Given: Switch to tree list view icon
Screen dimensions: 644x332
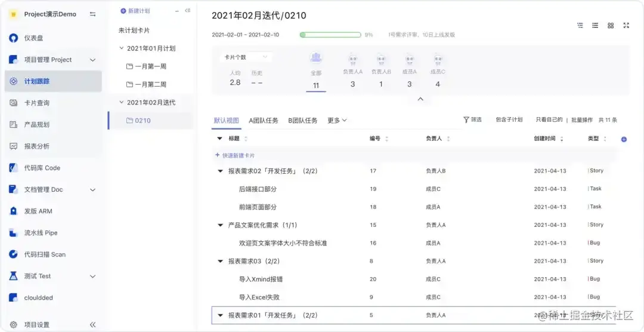Looking at the screenshot, I should point(580,26).
